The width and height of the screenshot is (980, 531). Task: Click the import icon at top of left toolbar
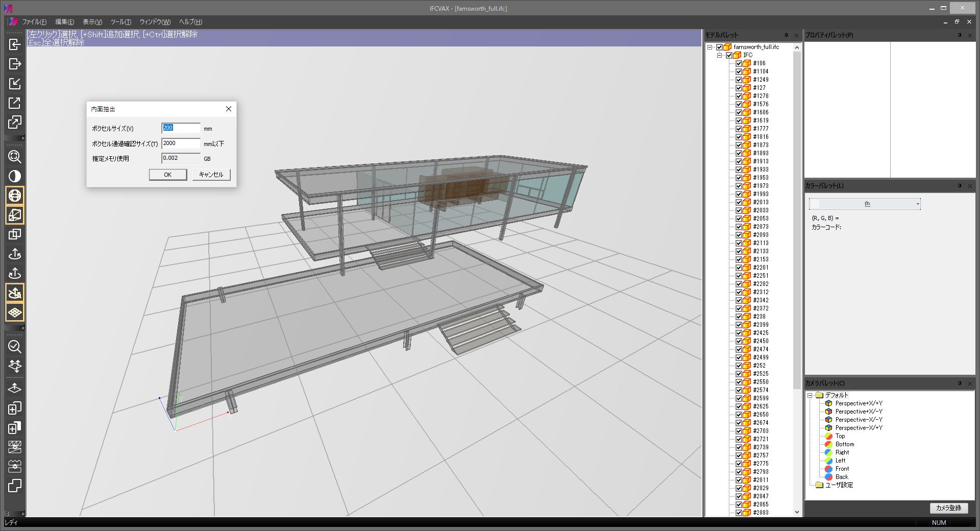click(x=15, y=44)
